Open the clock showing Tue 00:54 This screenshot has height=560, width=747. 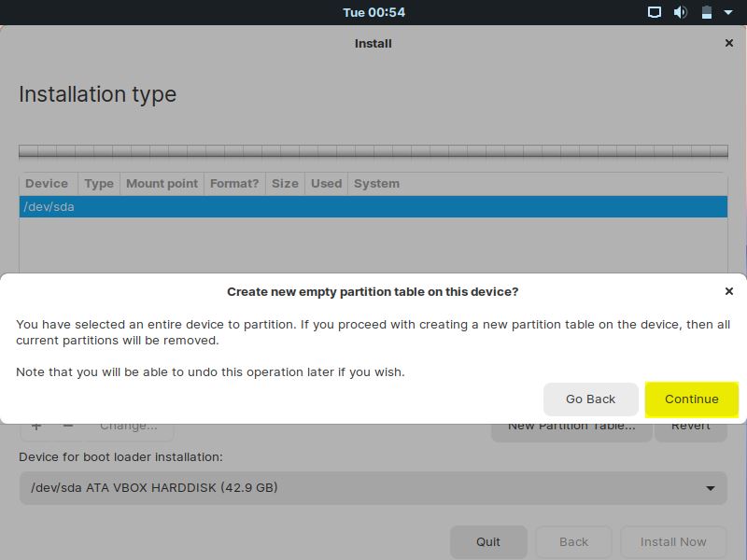373,12
